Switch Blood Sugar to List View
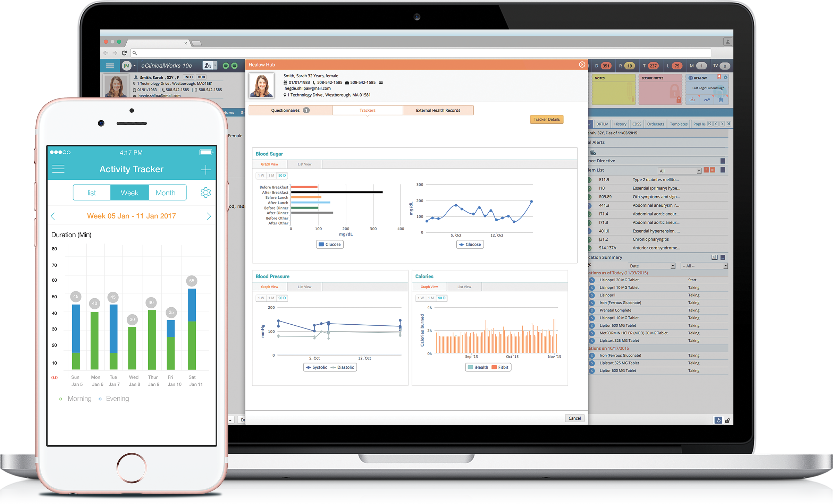 pyautogui.click(x=305, y=164)
